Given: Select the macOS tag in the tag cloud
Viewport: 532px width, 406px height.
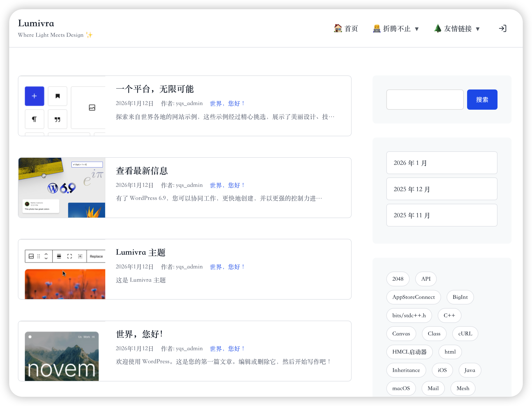Looking at the screenshot, I should pyautogui.click(x=401, y=388).
